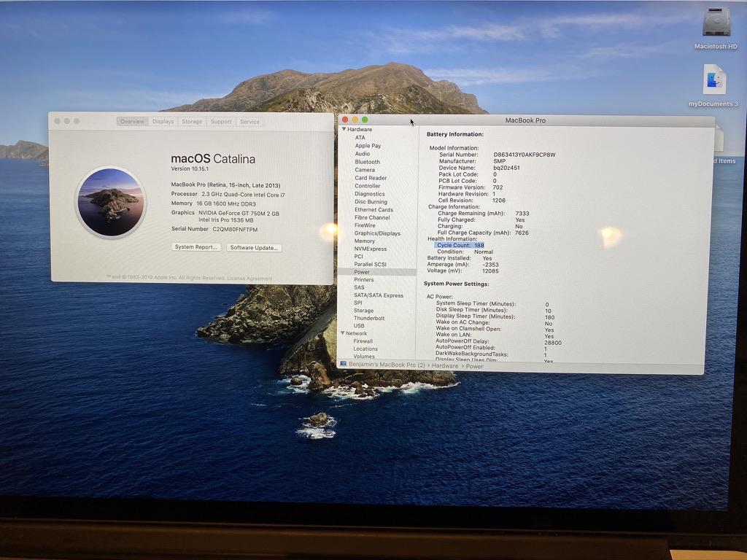Select Audio in the sidebar
The width and height of the screenshot is (747, 560).
[x=362, y=154]
